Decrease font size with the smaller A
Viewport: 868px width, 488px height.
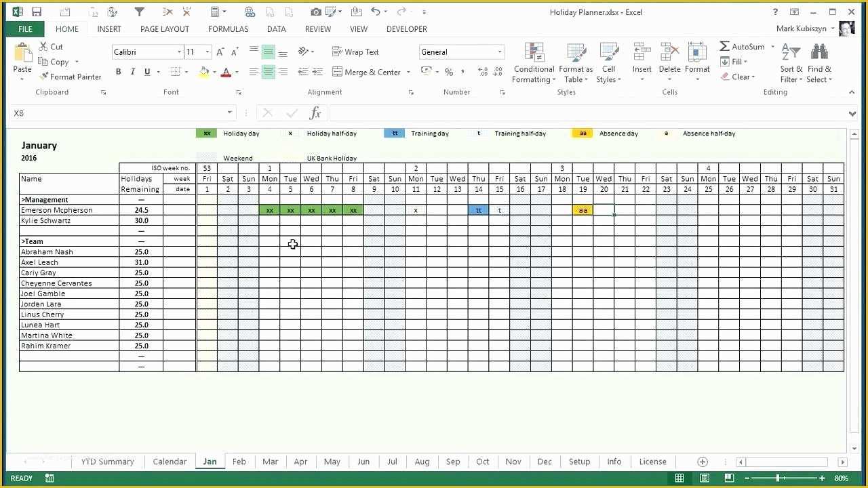[235, 52]
